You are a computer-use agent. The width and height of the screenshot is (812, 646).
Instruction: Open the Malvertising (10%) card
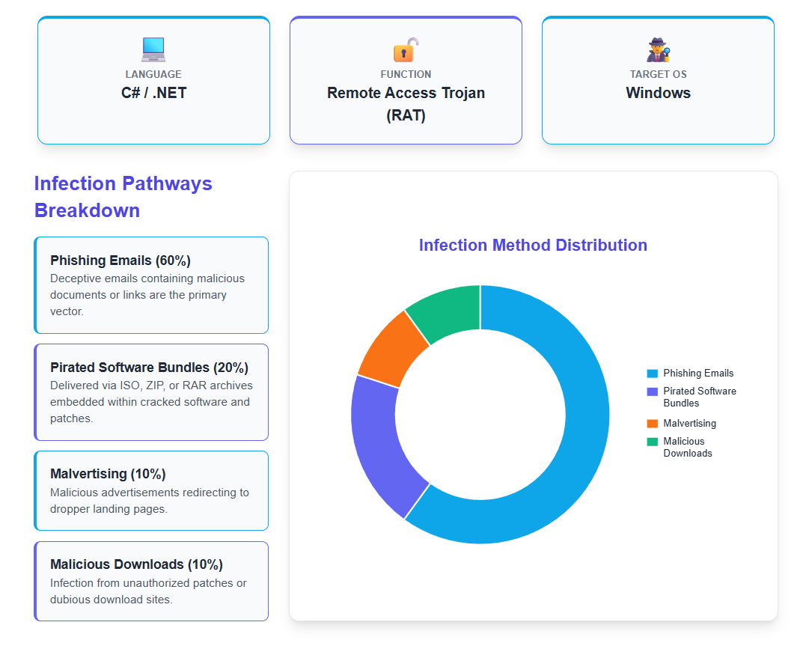click(152, 490)
